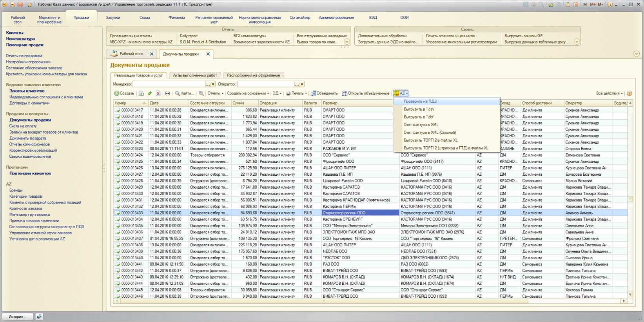Expand the Отчеты panel with round arrow
The height and width of the screenshot is (322, 644).
click(x=346, y=42)
